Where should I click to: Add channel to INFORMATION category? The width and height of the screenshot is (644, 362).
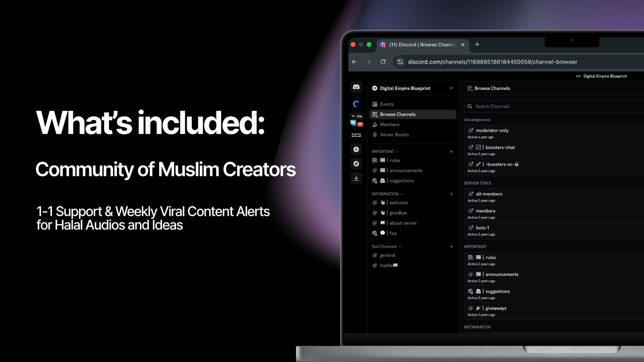(451, 194)
